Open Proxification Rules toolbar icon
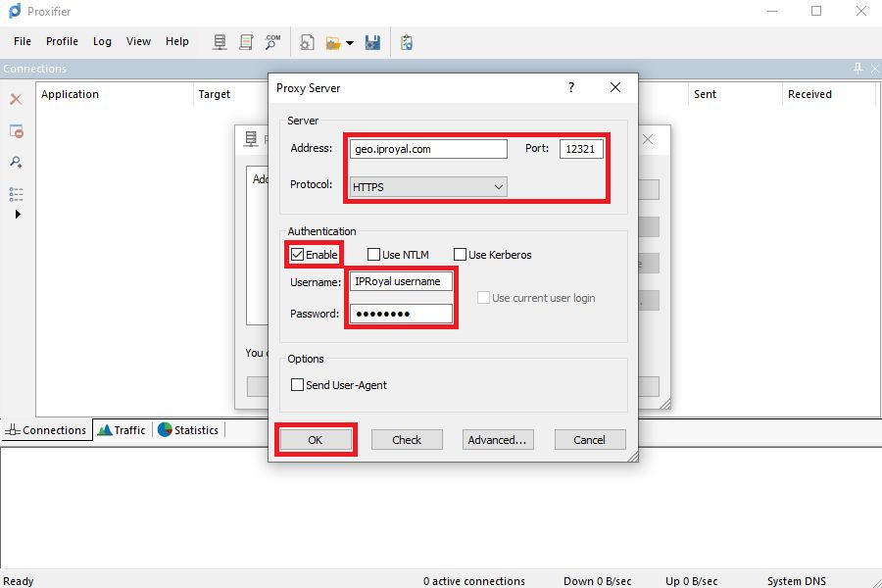The height and width of the screenshot is (588, 882). pyautogui.click(x=246, y=42)
